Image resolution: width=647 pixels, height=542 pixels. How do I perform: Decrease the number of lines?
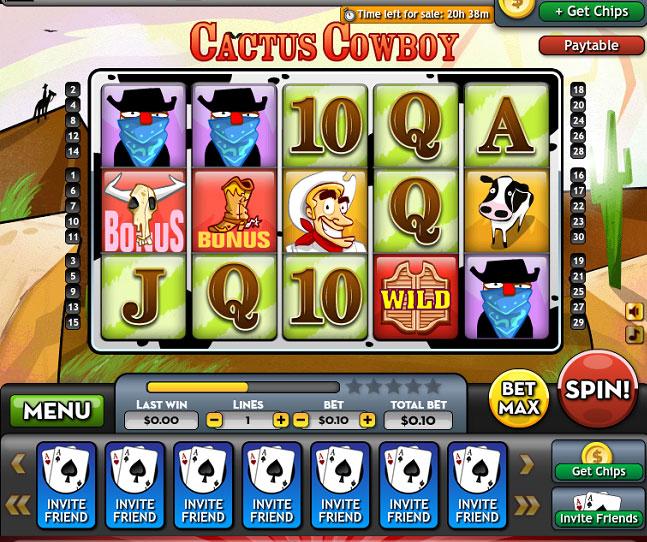point(214,420)
